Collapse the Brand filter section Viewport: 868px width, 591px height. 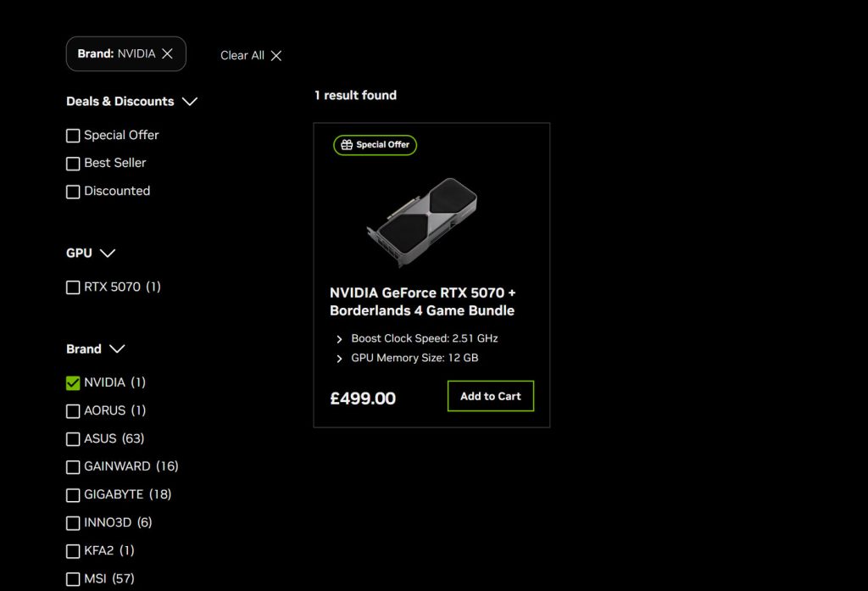(x=117, y=349)
